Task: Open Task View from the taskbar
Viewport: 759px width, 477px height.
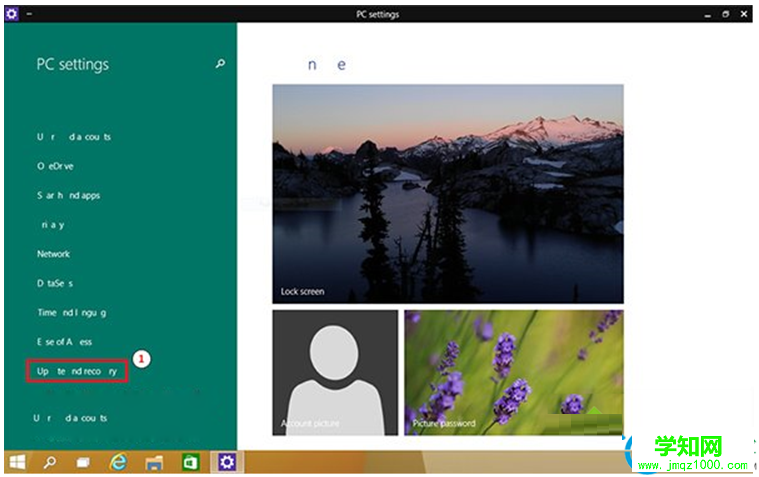Action: pos(84,462)
